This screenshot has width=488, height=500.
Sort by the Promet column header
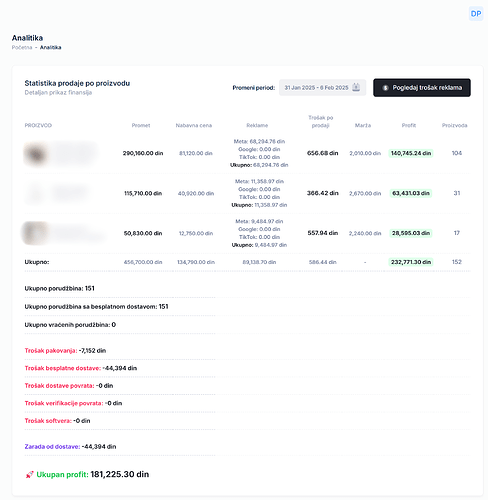click(x=141, y=125)
